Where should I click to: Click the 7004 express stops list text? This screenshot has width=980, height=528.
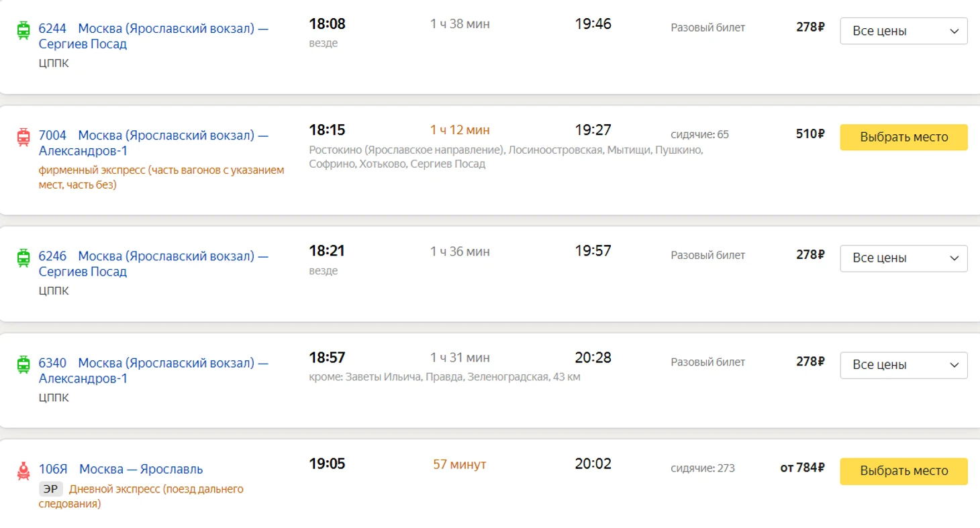(505, 156)
